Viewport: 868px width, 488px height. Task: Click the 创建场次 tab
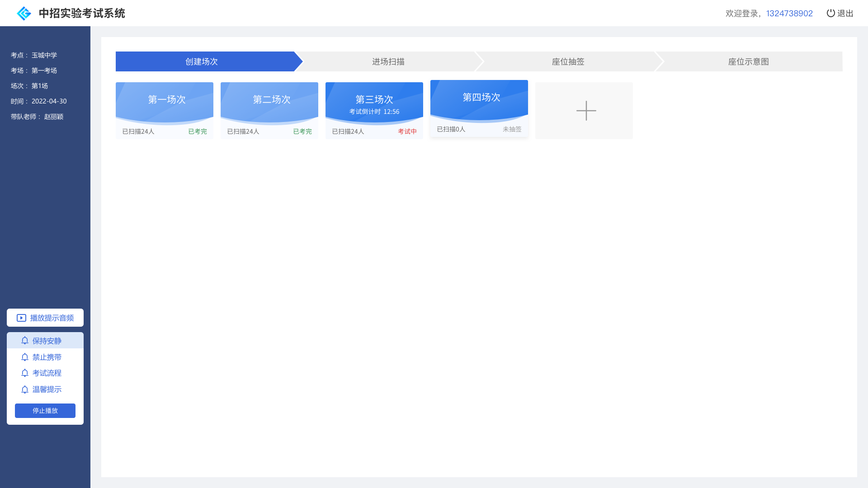click(202, 61)
